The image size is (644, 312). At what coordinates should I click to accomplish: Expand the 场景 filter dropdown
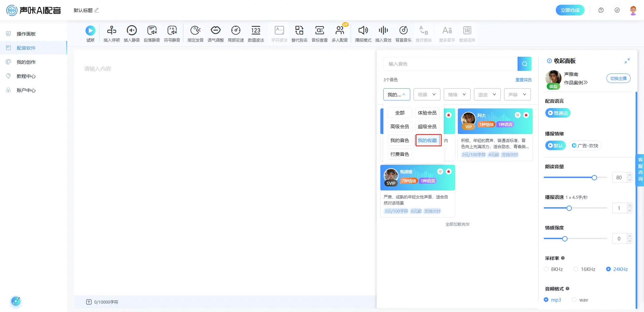click(x=427, y=95)
